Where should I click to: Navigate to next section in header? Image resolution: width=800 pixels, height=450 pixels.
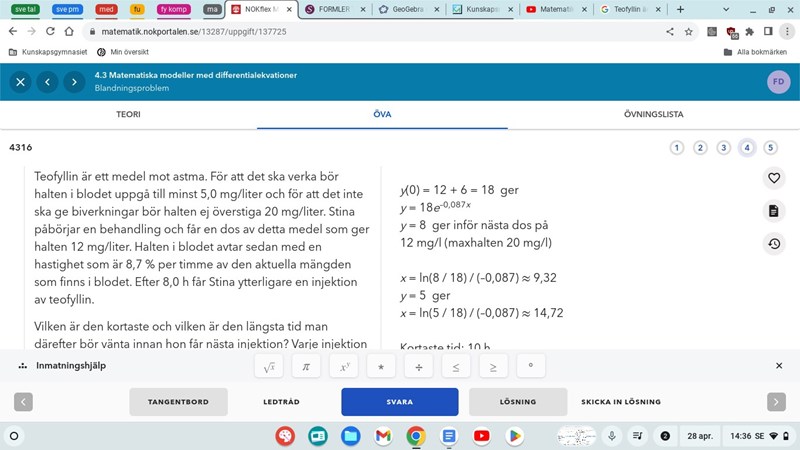coord(74,82)
